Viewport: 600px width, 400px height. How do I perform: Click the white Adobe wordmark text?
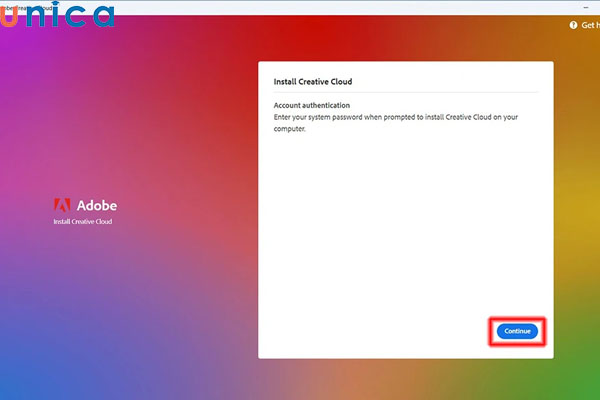[96, 205]
